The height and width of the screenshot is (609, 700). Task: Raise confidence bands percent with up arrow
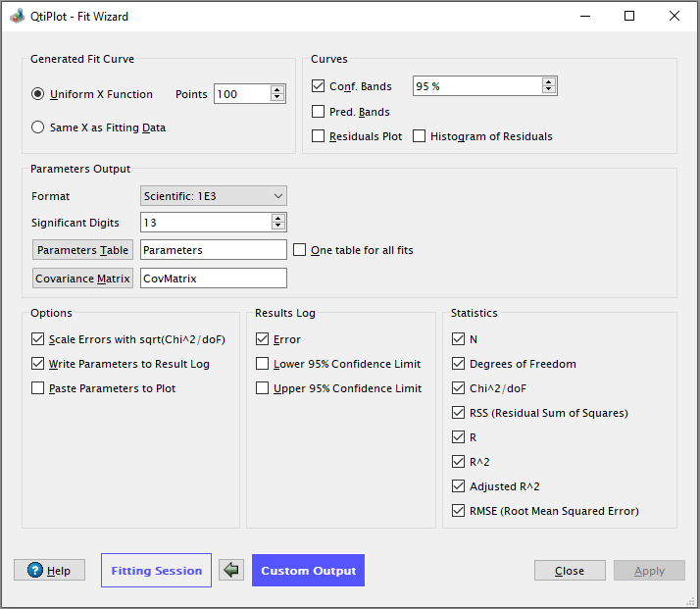(x=549, y=82)
